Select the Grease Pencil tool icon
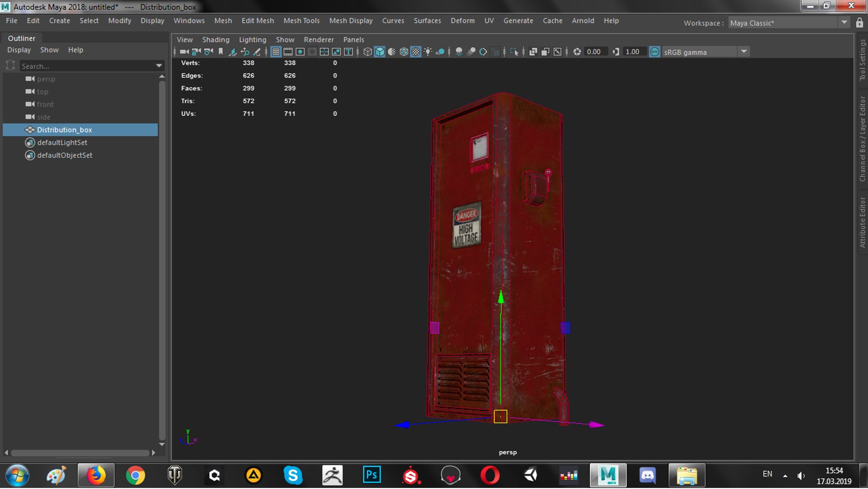 point(257,52)
